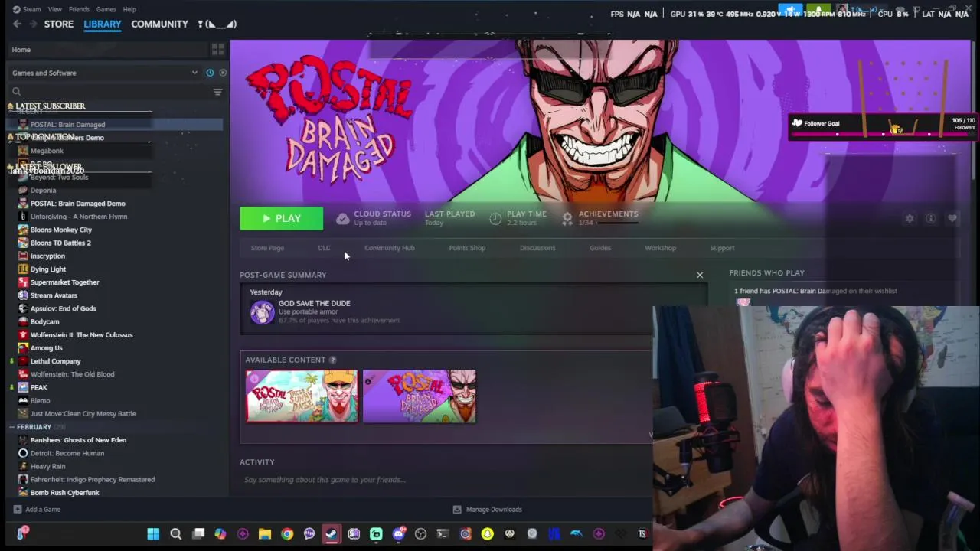Select POSTAL: Brain Damaged Demo
This screenshot has height=551, width=980.
click(x=77, y=204)
